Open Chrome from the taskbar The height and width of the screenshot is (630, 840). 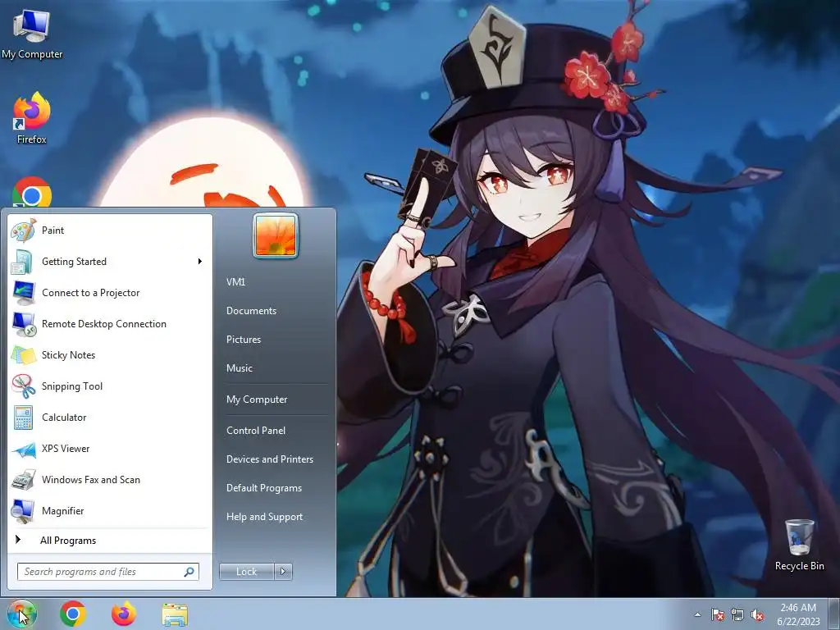73,614
